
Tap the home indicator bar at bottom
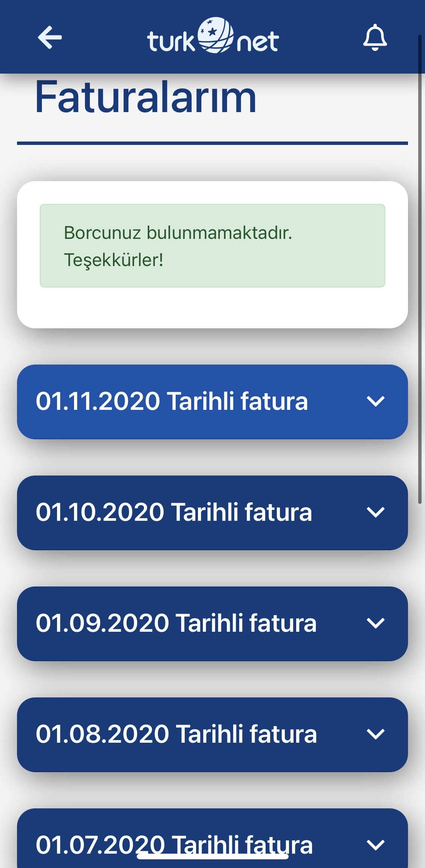(212, 856)
